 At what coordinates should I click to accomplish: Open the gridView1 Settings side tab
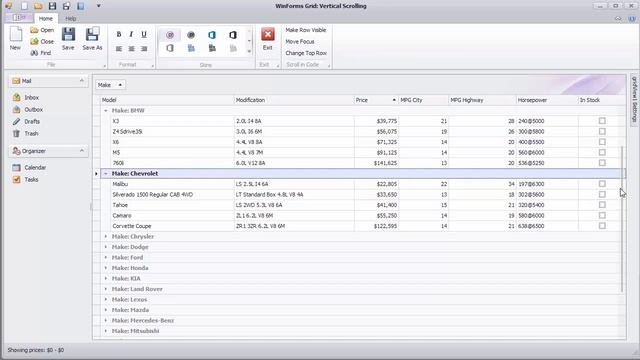point(634,99)
